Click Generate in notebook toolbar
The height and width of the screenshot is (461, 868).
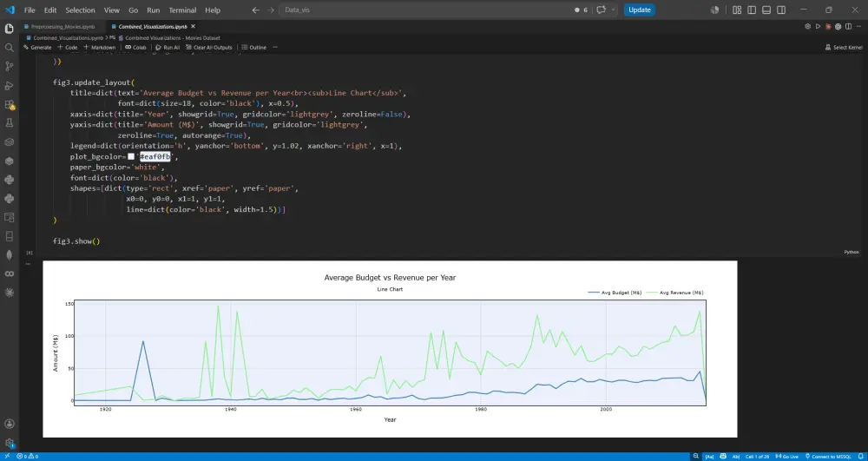37,48
